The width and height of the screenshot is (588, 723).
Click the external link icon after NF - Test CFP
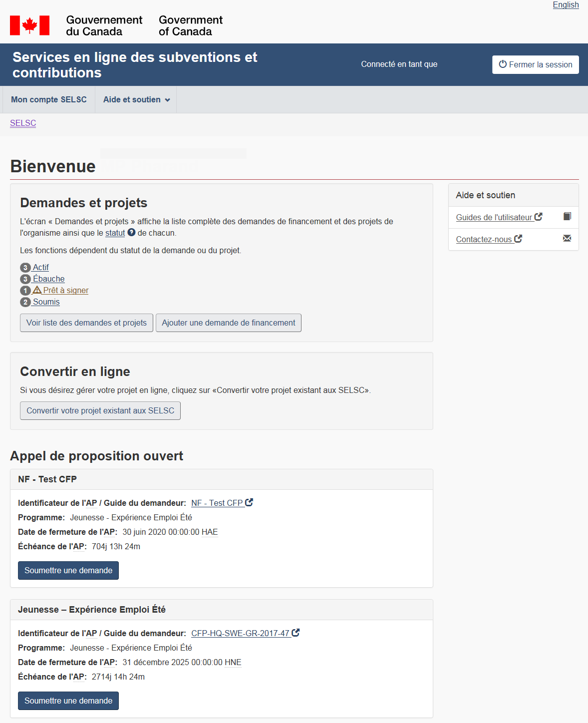(249, 502)
